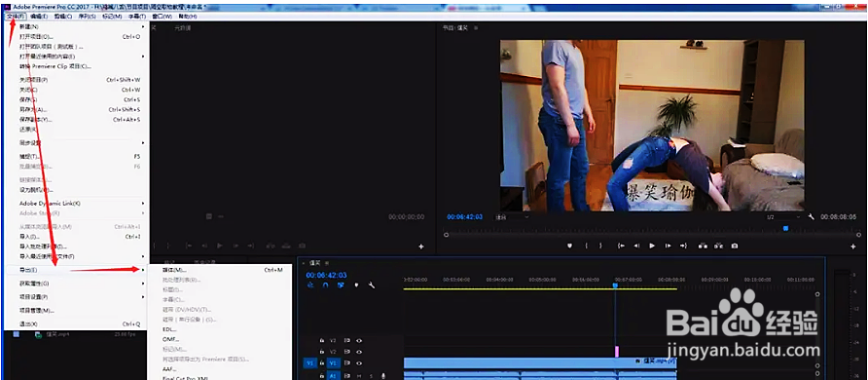Open the 编辑(E) menu
868x380 pixels.
click(x=39, y=17)
